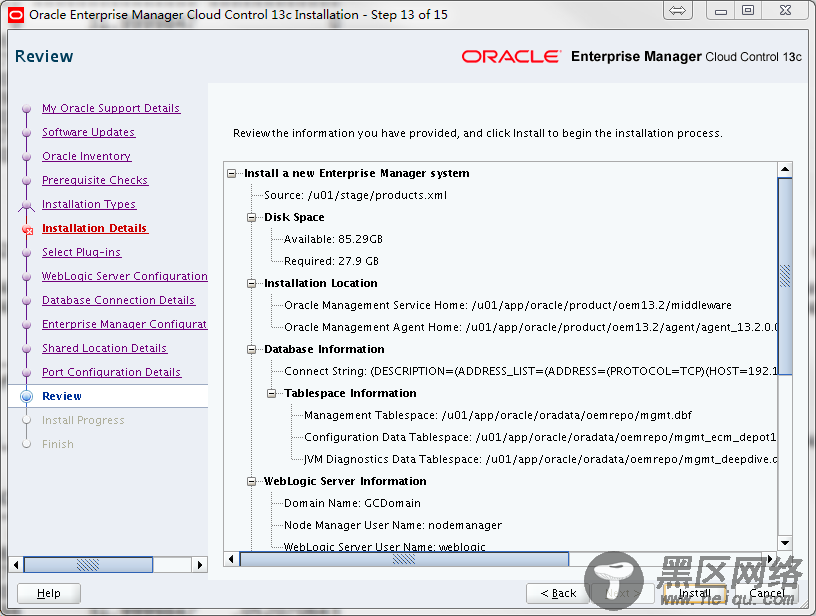Image resolution: width=816 pixels, height=616 pixels.
Task: Select the Oracle Management Service Home row
Action: click(507, 305)
